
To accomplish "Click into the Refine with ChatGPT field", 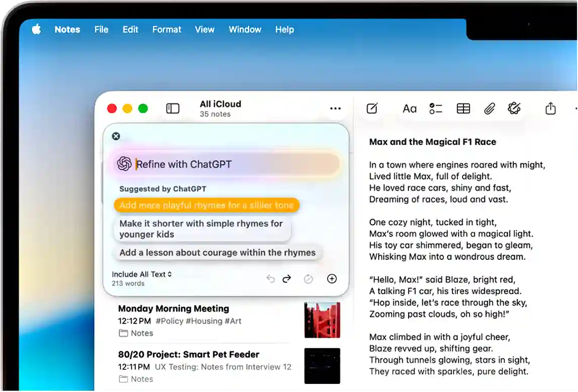I will [225, 164].
